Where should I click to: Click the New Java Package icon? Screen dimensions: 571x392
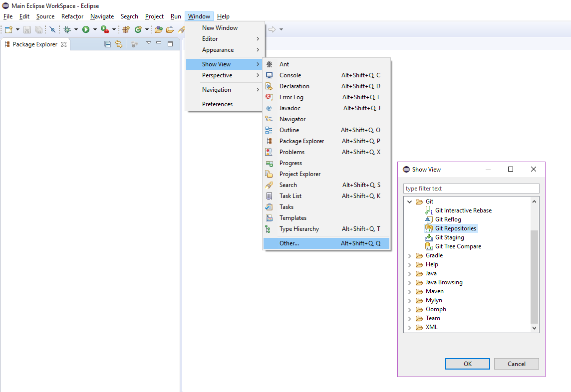(126, 30)
